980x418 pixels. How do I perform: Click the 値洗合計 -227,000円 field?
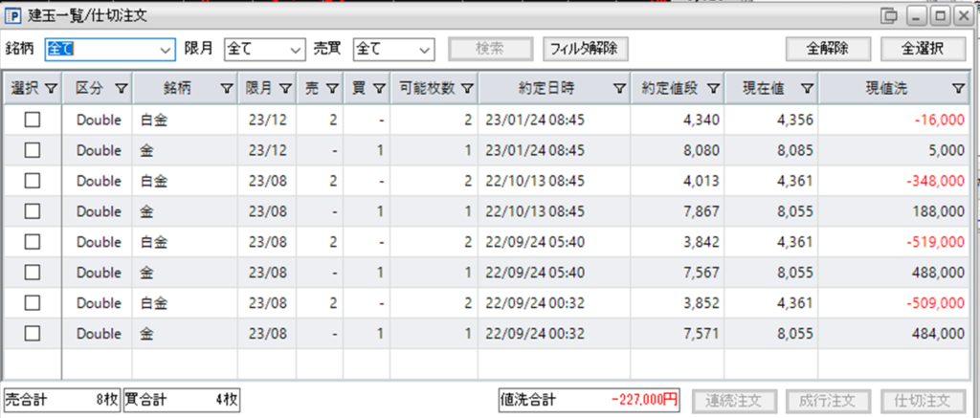590,401
